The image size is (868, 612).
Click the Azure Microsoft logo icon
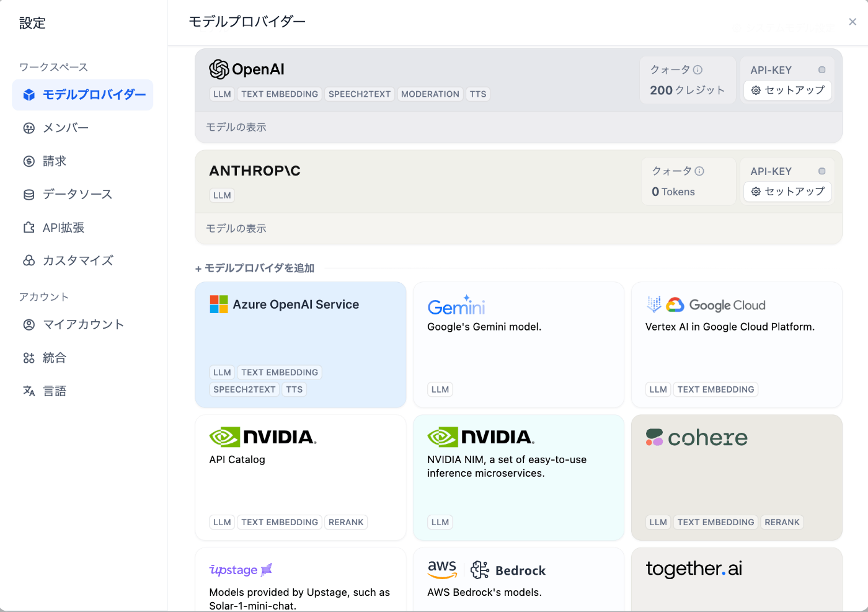pyautogui.click(x=219, y=304)
